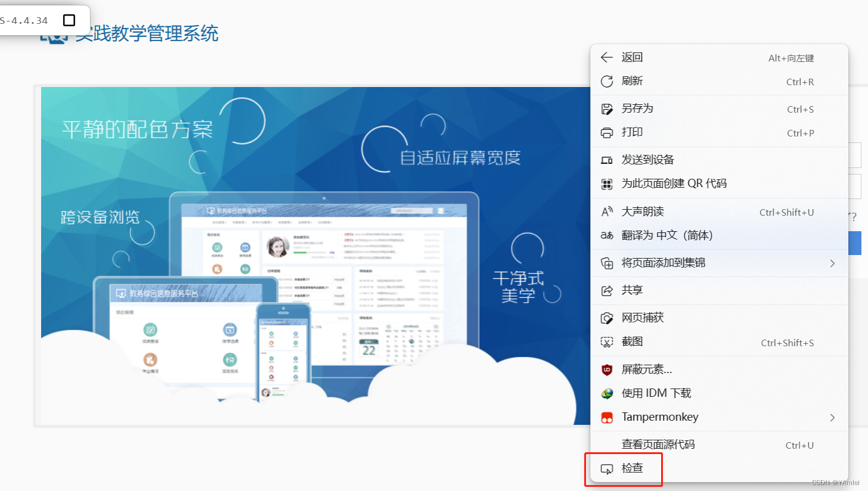Click the add-to-collections icon
868x491 pixels.
point(607,263)
